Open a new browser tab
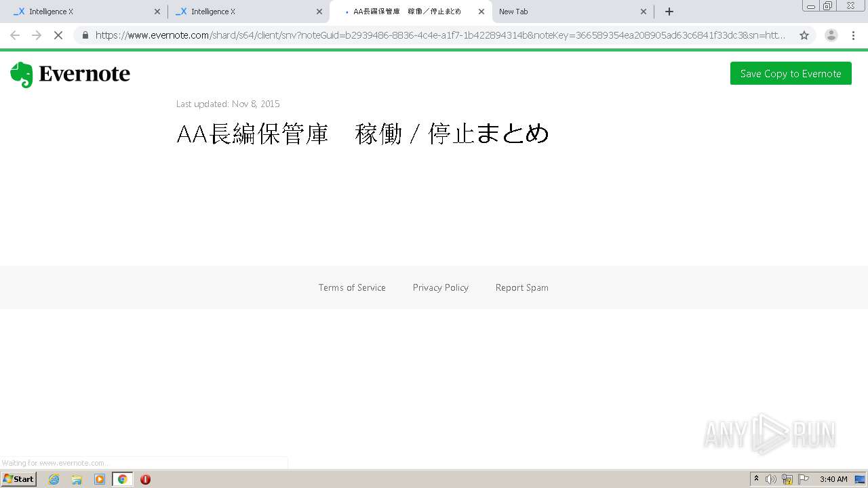Image resolution: width=868 pixels, height=488 pixels. [669, 12]
